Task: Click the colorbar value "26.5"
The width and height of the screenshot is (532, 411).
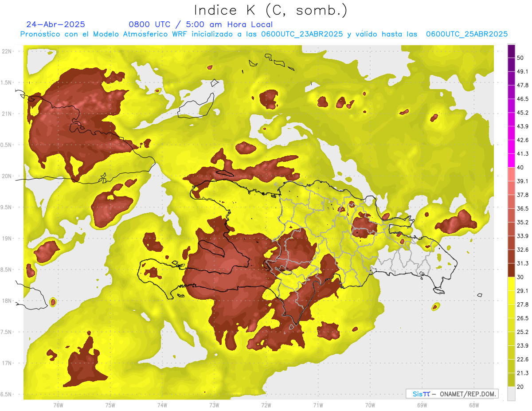Action: click(x=523, y=318)
